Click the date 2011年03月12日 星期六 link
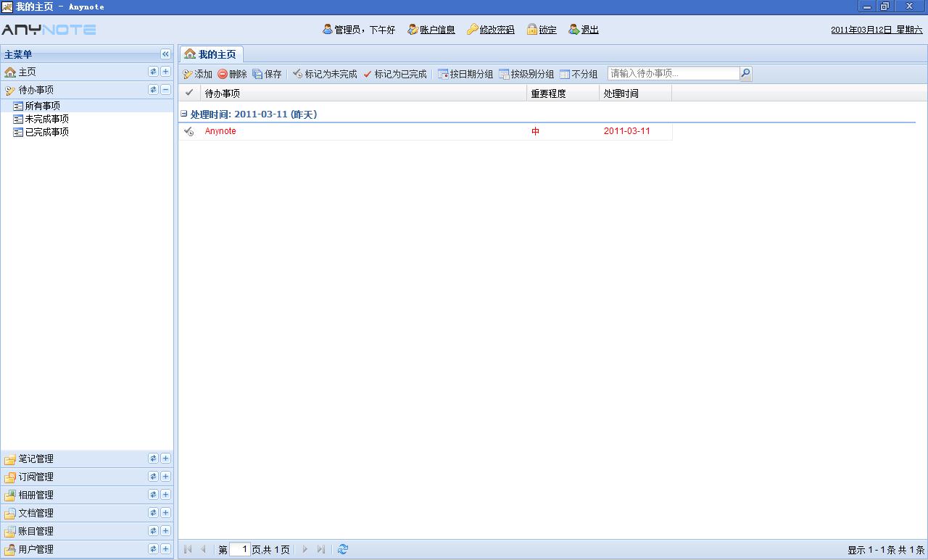928x560 pixels. [877, 30]
